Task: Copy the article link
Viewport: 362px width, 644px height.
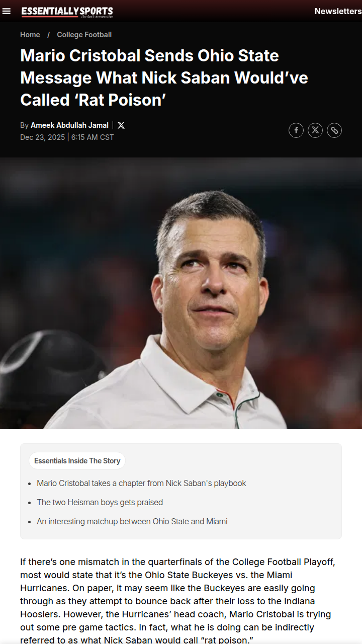Action: click(334, 130)
